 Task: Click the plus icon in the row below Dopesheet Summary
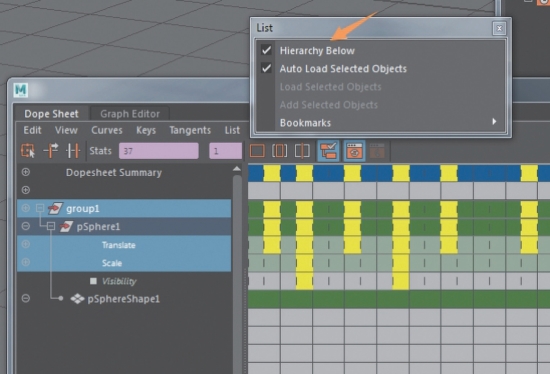pyautogui.click(x=26, y=190)
